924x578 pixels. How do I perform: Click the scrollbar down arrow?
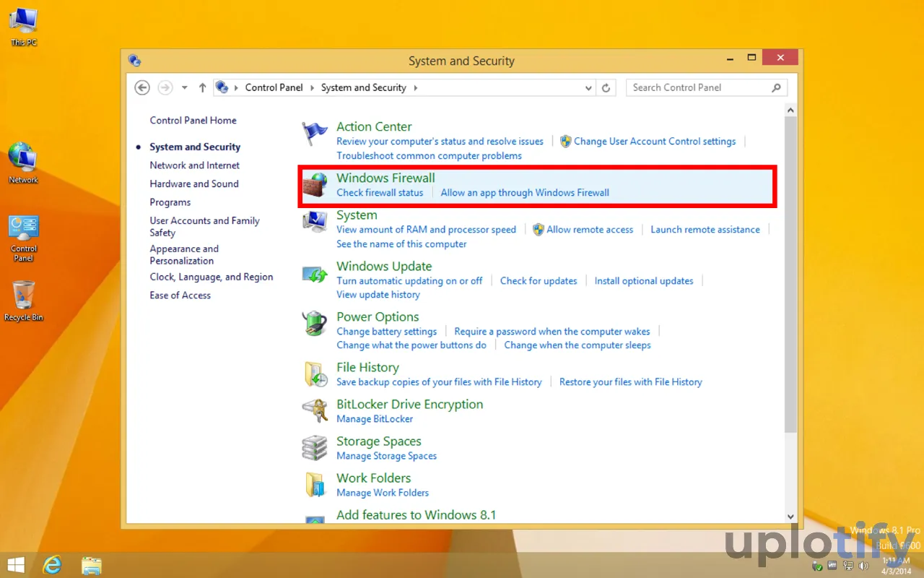[790, 517]
